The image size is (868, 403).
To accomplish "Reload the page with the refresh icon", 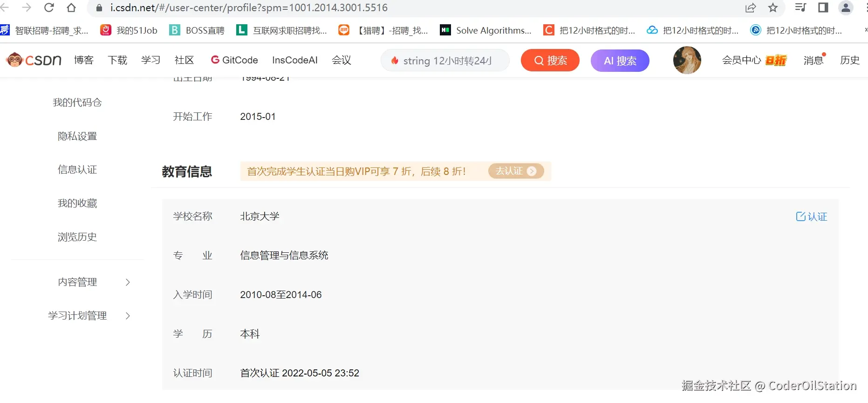I will [49, 7].
